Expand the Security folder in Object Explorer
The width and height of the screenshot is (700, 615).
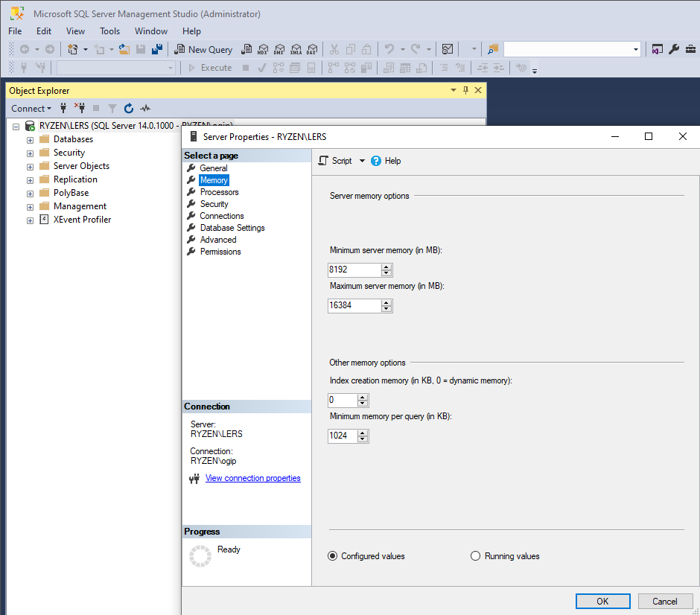(31, 153)
